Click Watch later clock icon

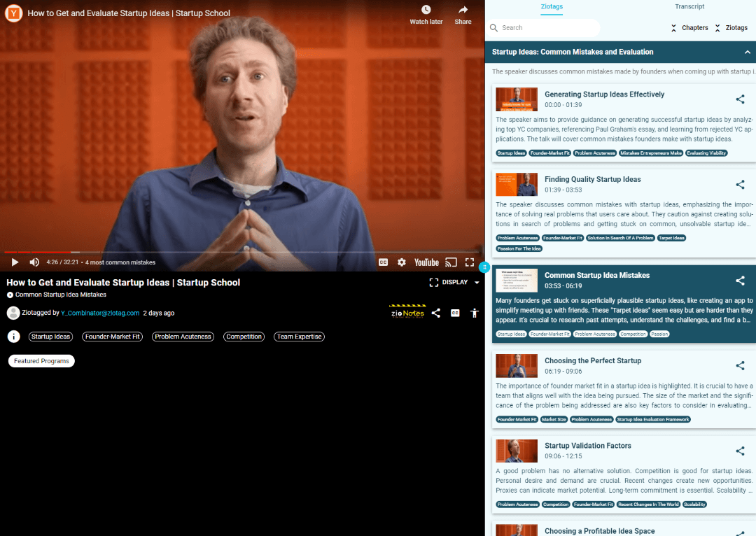point(426,10)
